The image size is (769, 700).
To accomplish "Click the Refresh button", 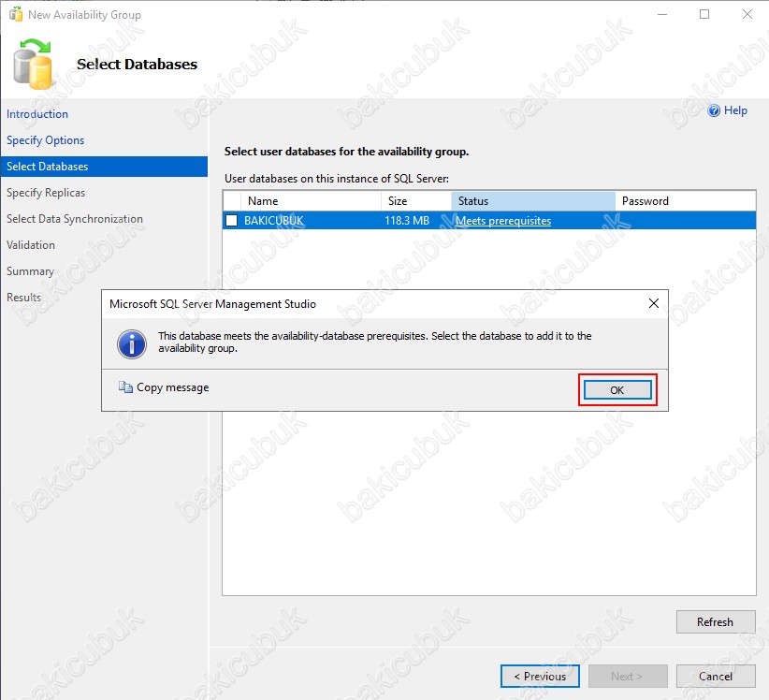I will (x=716, y=622).
